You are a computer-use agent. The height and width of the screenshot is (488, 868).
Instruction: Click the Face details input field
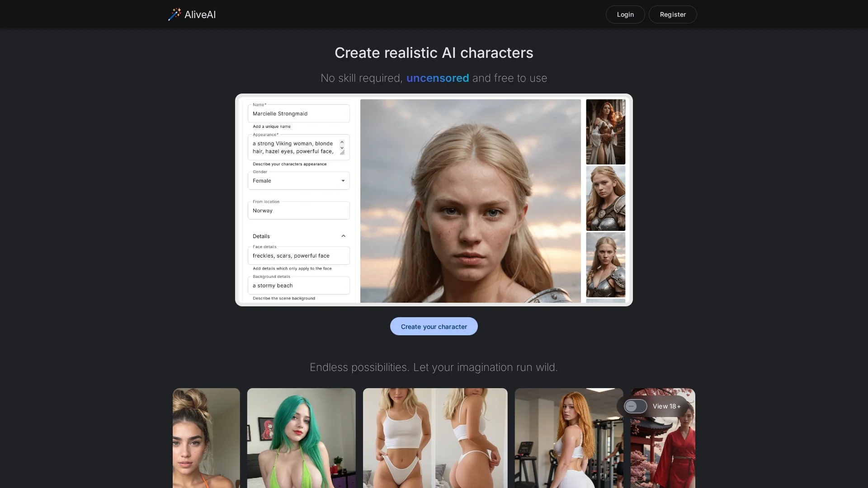tap(299, 256)
